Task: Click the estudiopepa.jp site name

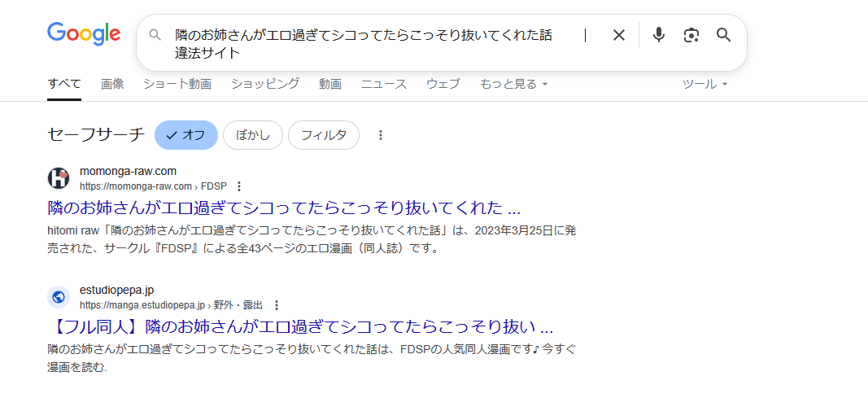Action: pyautogui.click(x=117, y=291)
